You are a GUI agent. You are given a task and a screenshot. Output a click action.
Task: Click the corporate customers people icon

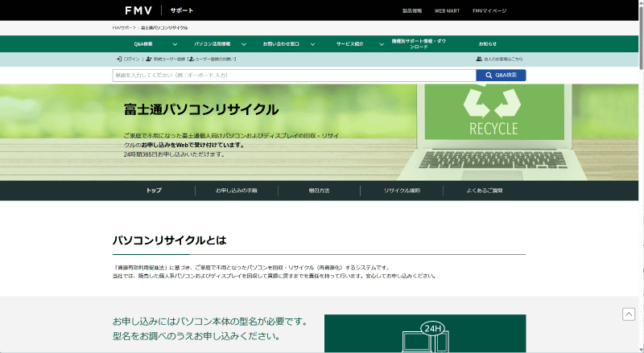click(479, 60)
